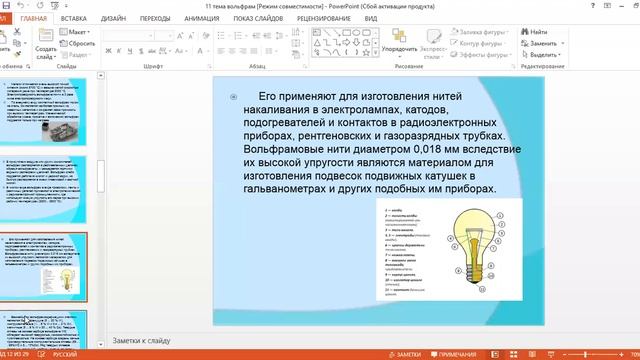Click the Экспресс-стили button
The image size is (640, 360).
point(433,43)
